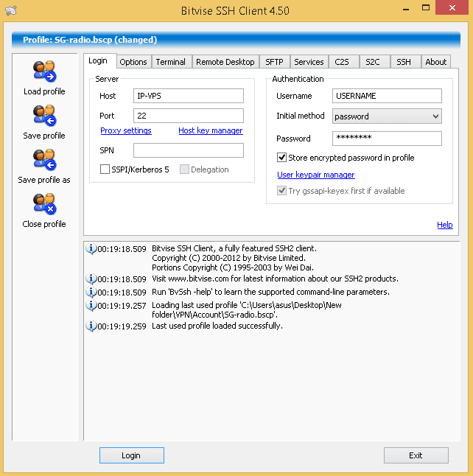This screenshot has width=473, height=476.
Task: Click the Save profile icon
Action: pyautogui.click(x=44, y=116)
